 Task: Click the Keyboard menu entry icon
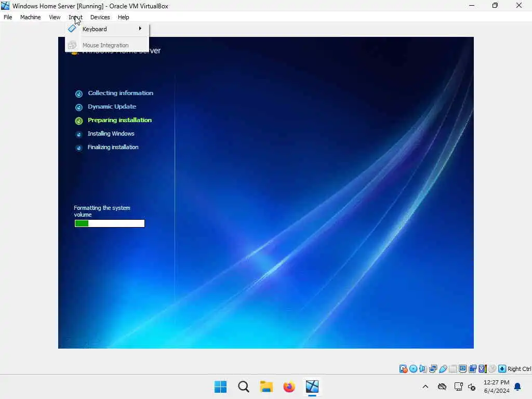point(72,29)
